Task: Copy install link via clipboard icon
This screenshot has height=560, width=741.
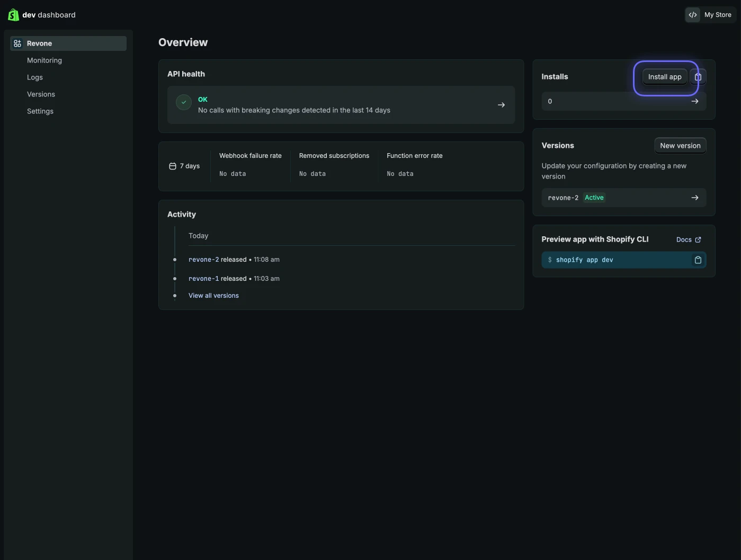Action: pyautogui.click(x=698, y=77)
